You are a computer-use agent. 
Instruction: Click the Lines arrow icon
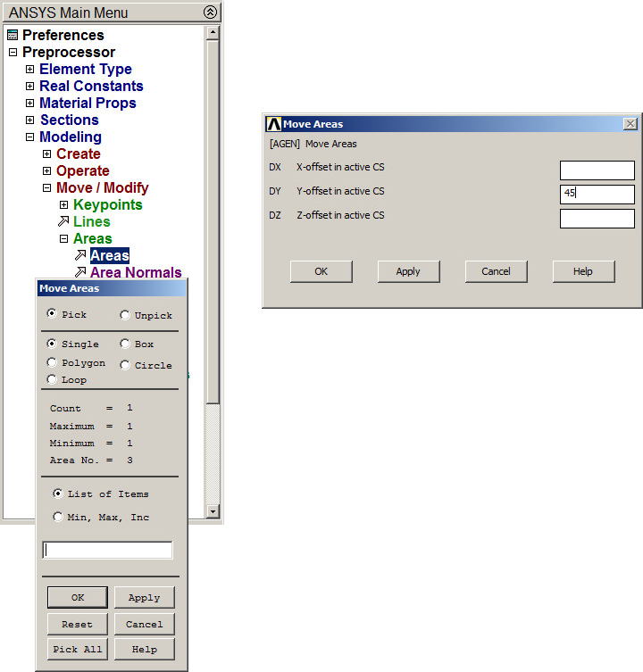tap(63, 221)
